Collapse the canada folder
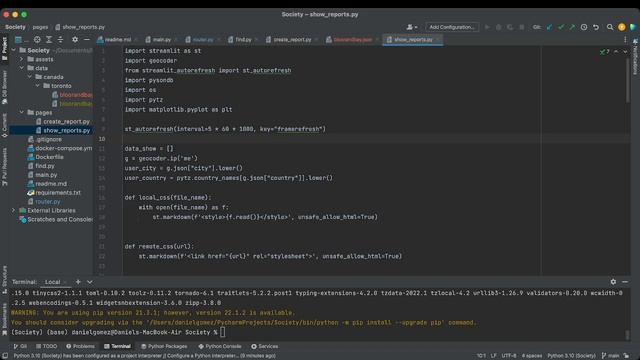 pos(30,77)
